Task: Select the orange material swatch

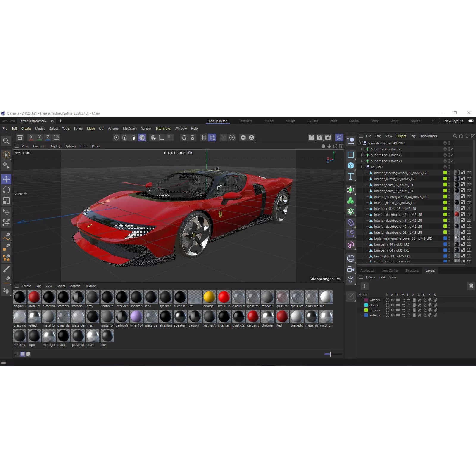Action: coord(209,297)
